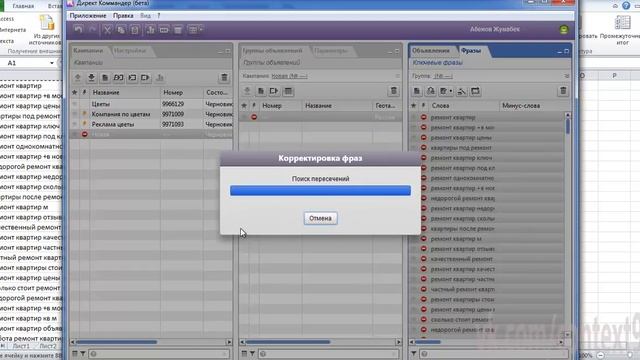This screenshot has height=360, width=640.
Task: Click the blue help icon in Excel window
Action: 626,6
